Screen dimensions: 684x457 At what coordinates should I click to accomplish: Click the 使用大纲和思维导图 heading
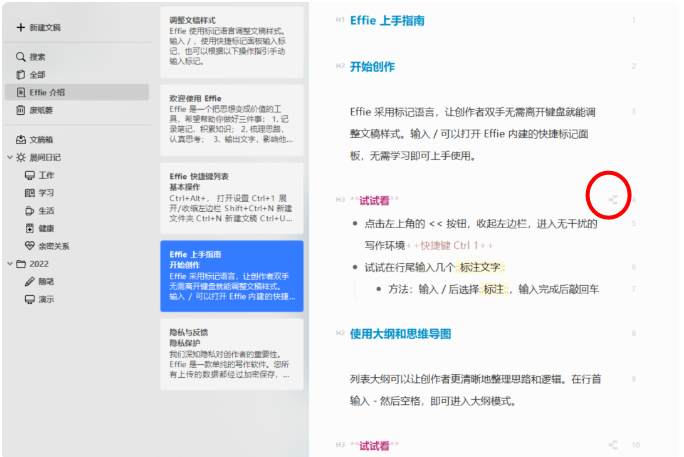[x=400, y=334]
